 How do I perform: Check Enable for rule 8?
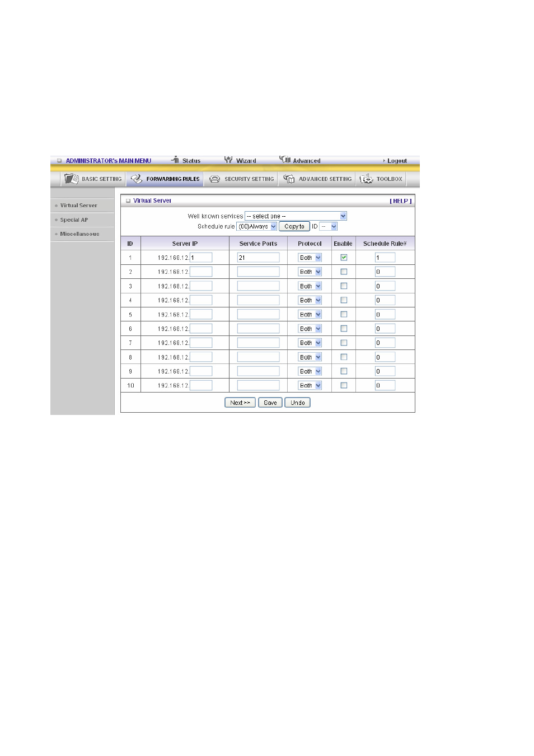click(x=344, y=357)
